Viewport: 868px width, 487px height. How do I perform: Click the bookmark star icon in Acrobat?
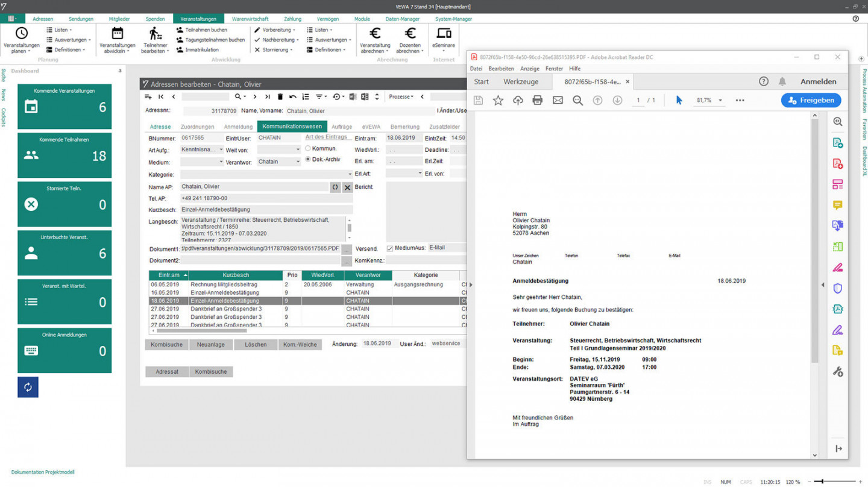tap(498, 100)
